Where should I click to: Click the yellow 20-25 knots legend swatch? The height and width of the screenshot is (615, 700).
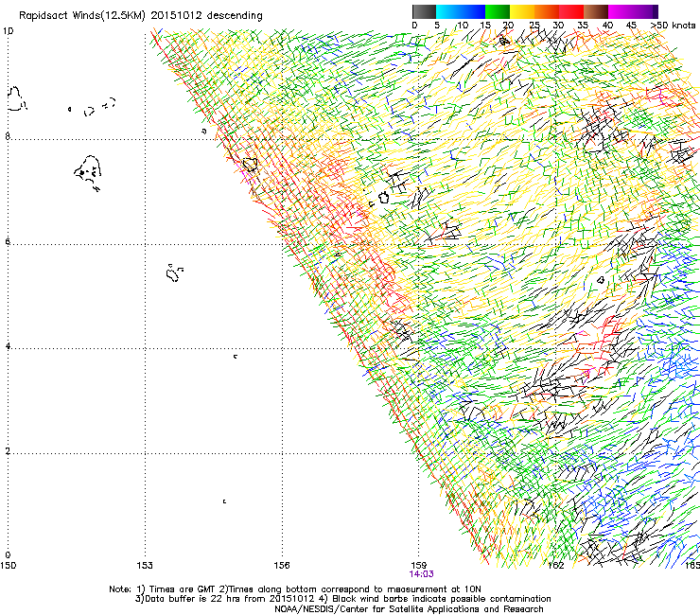(522, 11)
